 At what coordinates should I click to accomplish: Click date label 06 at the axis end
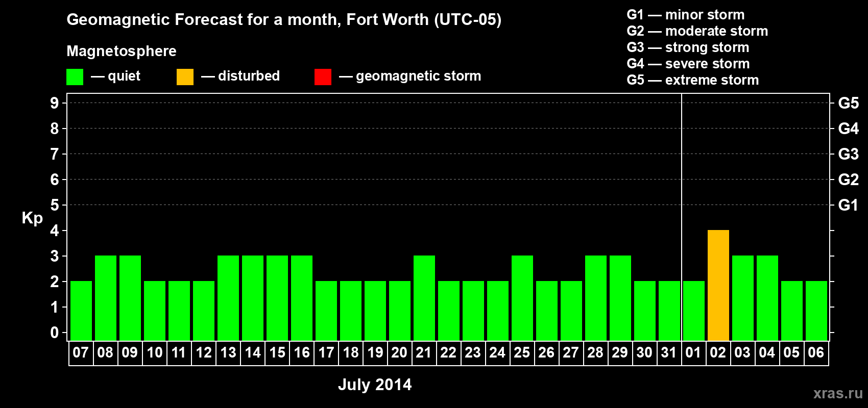(x=816, y=352)
